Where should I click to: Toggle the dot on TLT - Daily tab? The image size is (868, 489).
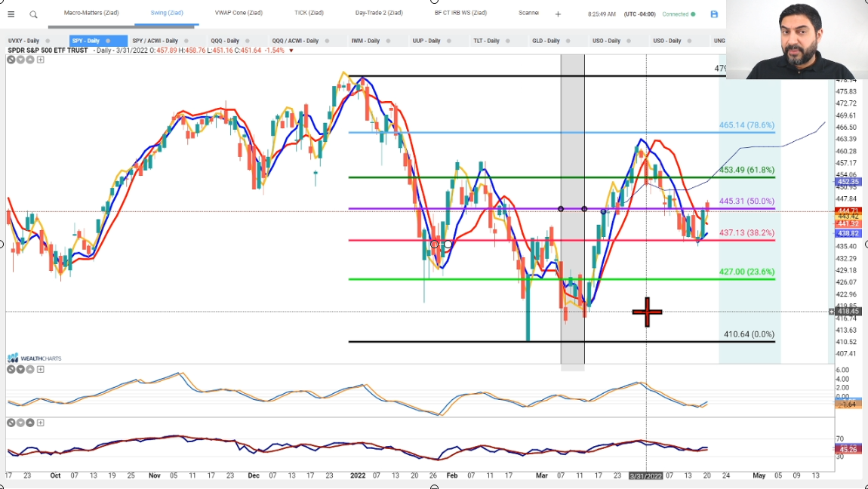pyautogui.click(x=508, y=41)
